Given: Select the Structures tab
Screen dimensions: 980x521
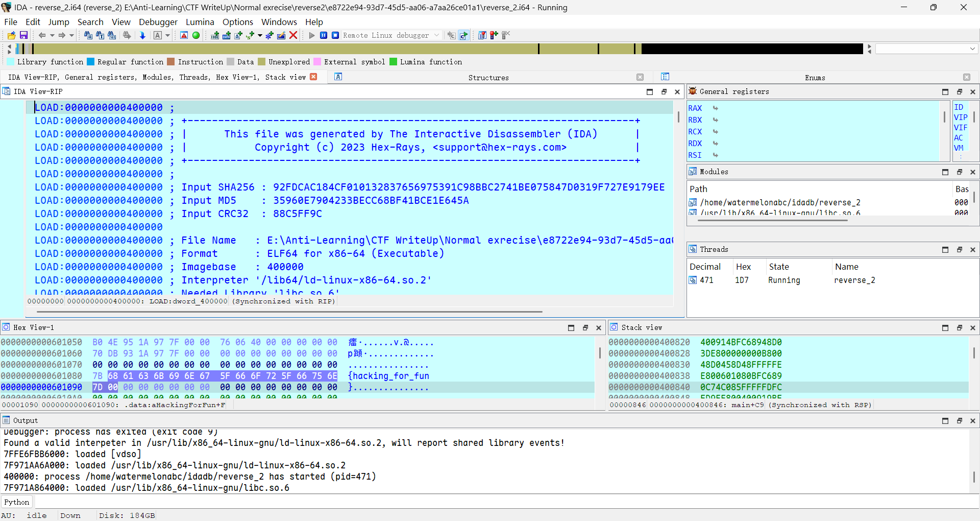Looking at the screenshot, I should (488, 78).
